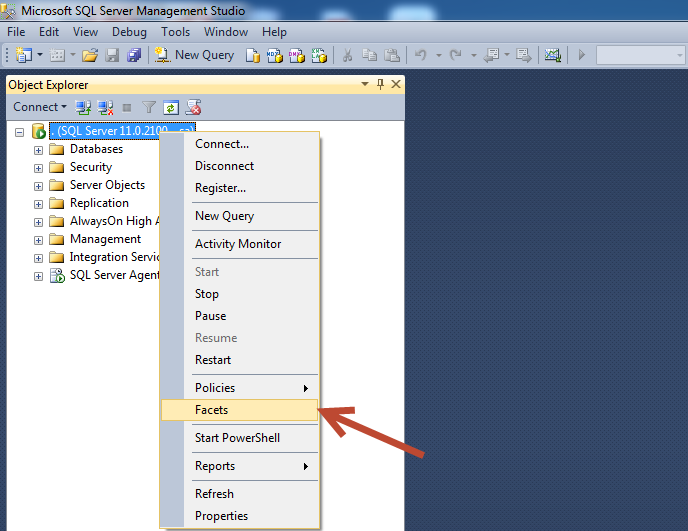Click the Start Debugging play icon
The height and width of the screenshot is (531, 688).
[582, 55]
